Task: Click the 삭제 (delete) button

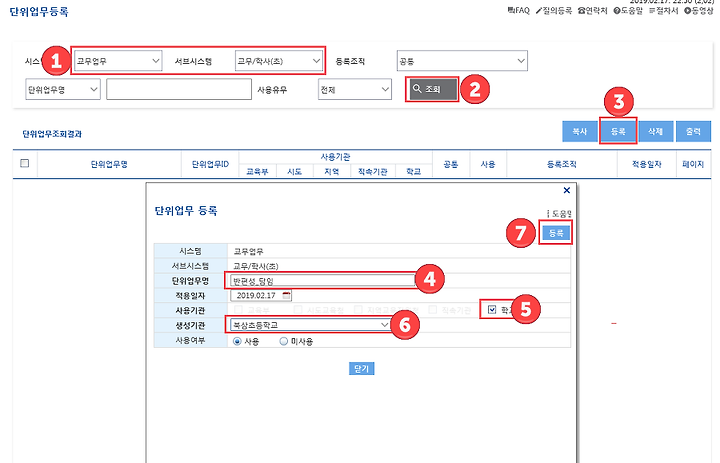Action: click(656, 131)
